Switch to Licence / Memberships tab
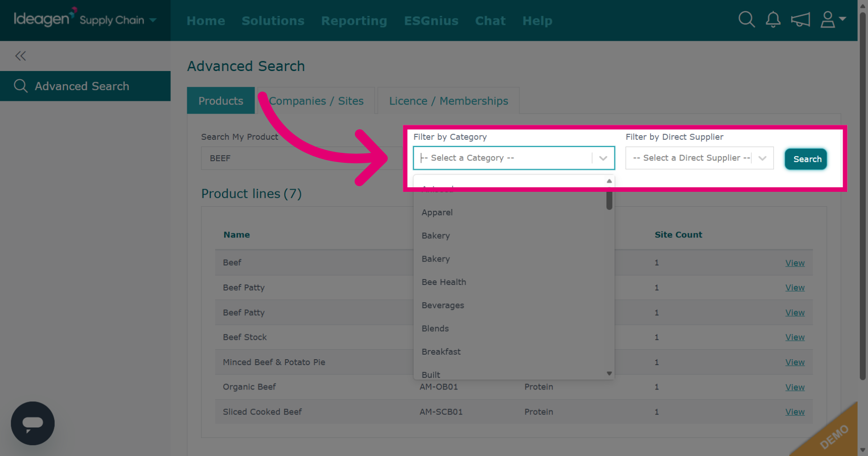Viewport: 868px width, 456px height. click(x=448, y=100)
